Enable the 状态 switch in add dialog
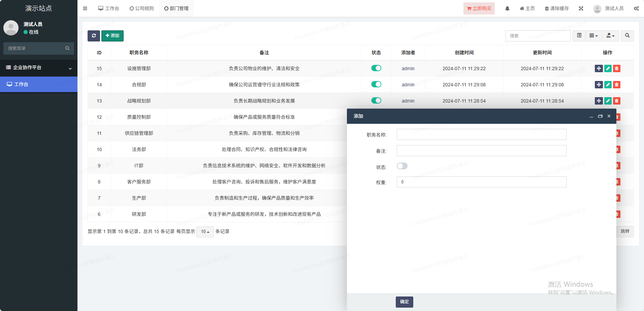Screen dimensions: 644x311 tap(402, 166)
